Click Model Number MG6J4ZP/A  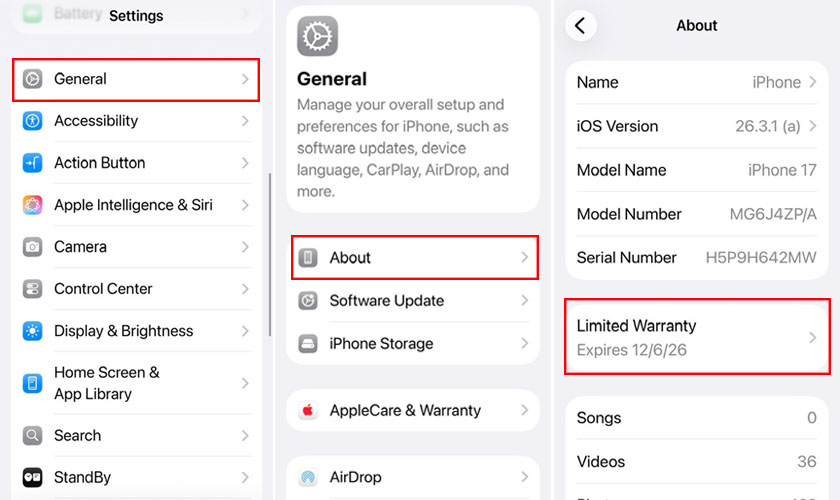click(773, 214)
